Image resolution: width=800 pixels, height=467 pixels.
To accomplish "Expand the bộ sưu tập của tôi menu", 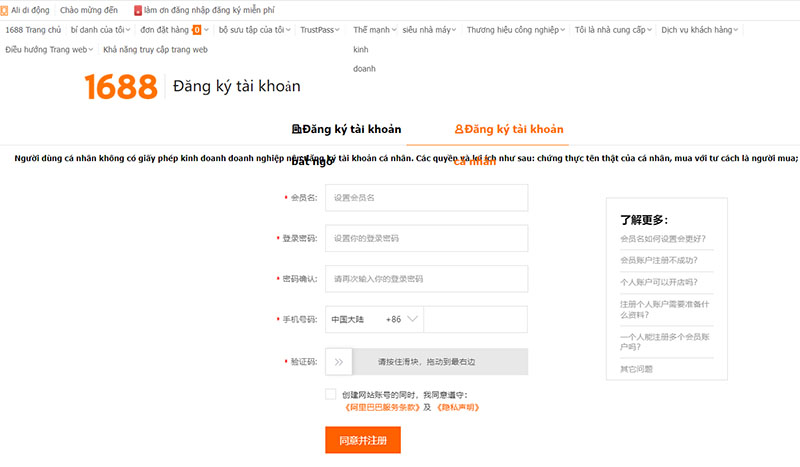I will pos(255,30).
